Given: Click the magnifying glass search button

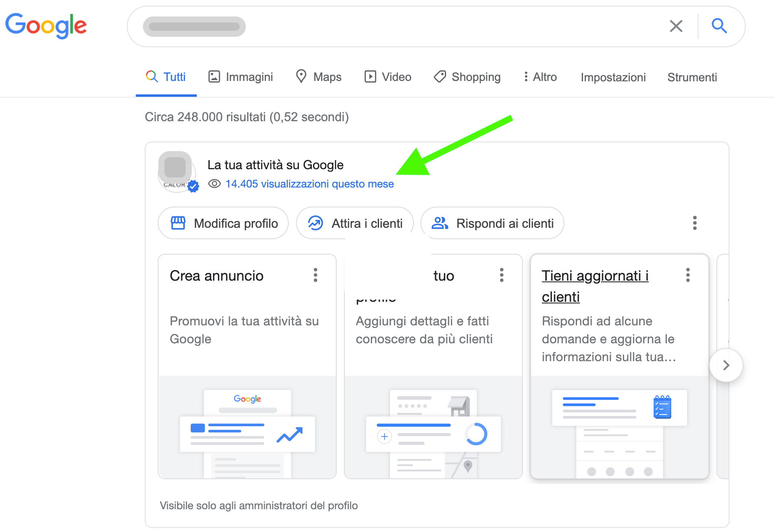Looking at the screenshot, I should tap(719, 26).
